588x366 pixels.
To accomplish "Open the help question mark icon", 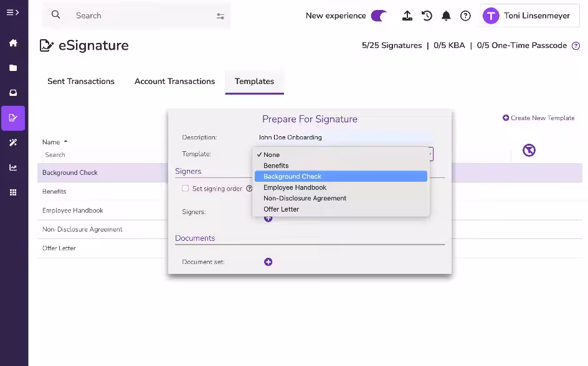I will (465, 16).
